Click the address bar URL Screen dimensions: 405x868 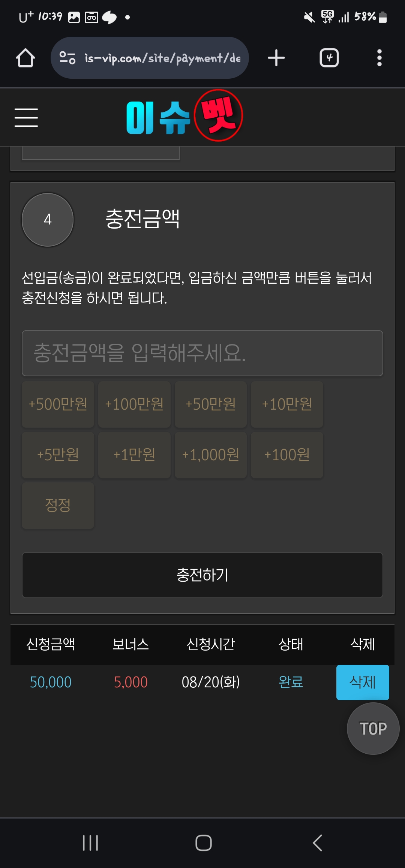click(163, 58)
